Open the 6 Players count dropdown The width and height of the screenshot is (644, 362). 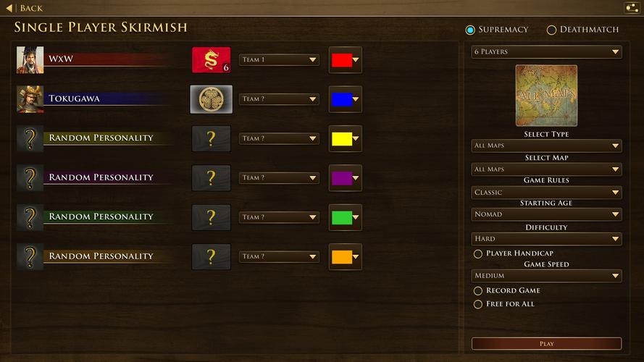click(546, 51)
